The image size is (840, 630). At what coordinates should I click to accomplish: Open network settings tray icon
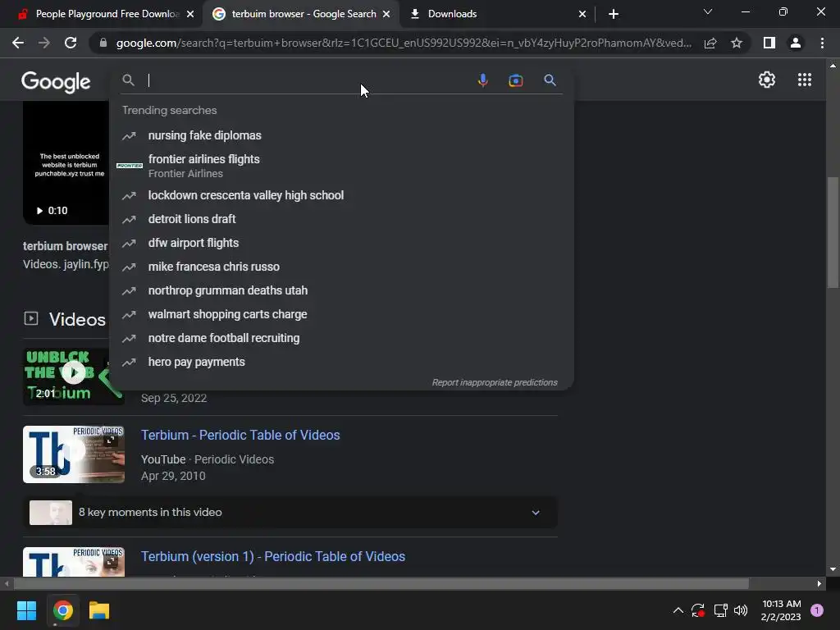[x=720, y=610]
